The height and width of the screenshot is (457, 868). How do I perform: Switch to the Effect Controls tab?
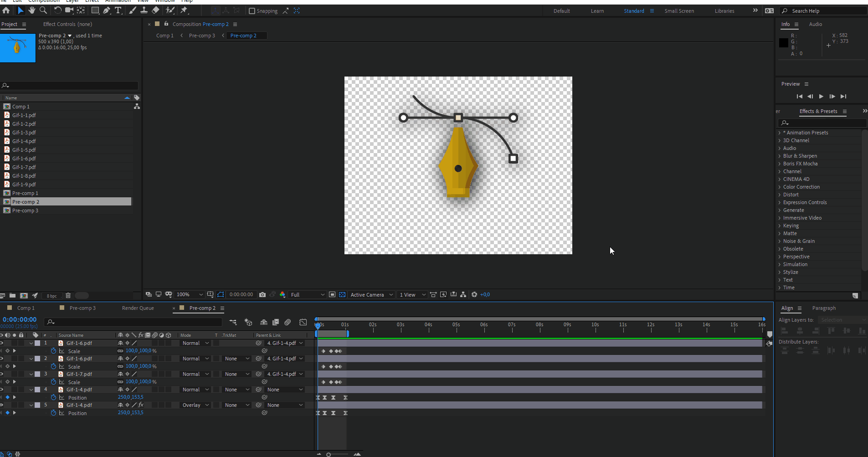point(67,24)
